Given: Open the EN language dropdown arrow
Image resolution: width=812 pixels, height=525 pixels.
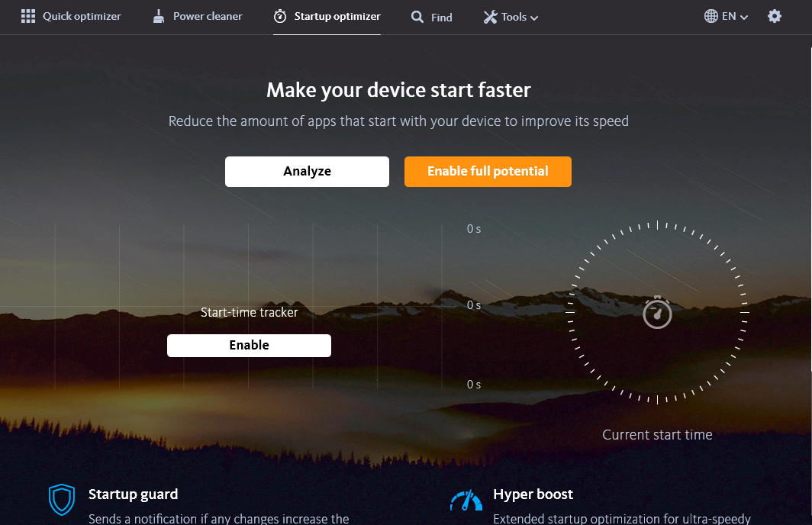Looking at the screenshot, I should coord(744,18).
